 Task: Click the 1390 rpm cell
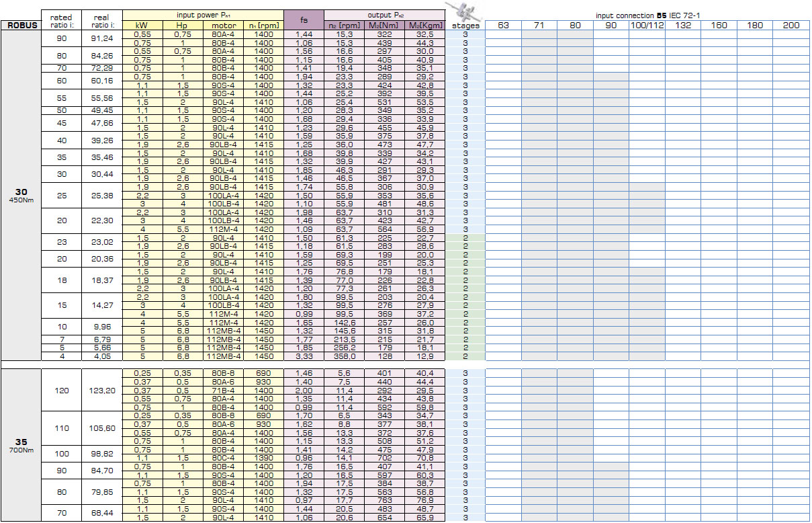(x=263, y=458)
